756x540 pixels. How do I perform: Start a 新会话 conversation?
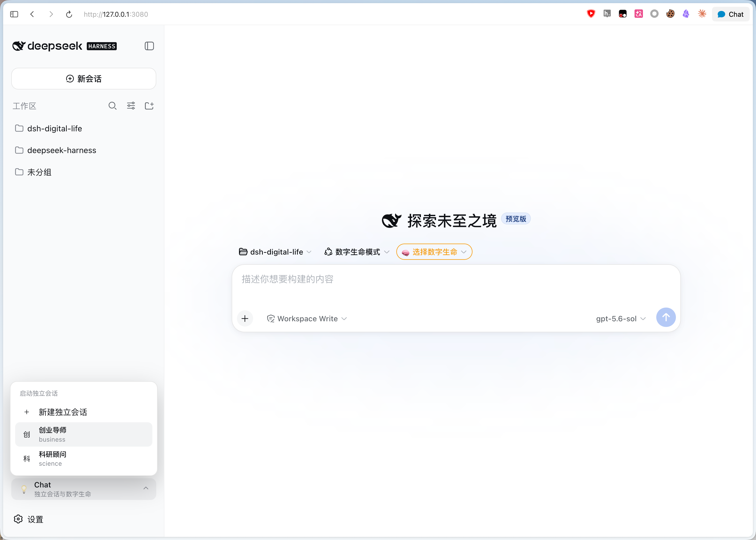pos(84,79)
